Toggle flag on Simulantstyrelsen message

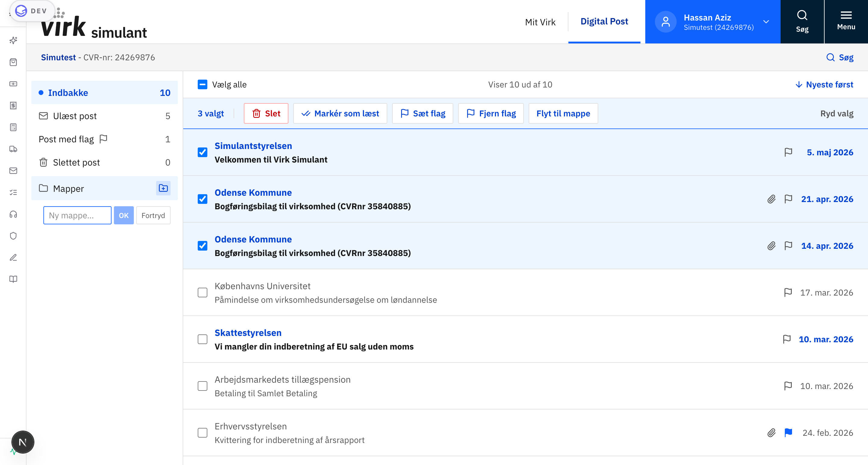788,152
